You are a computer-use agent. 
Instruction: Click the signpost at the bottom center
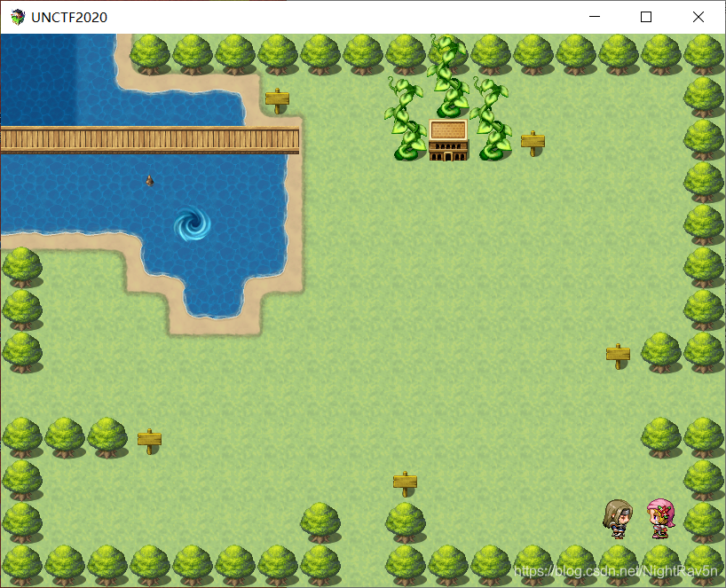[405, 484]
